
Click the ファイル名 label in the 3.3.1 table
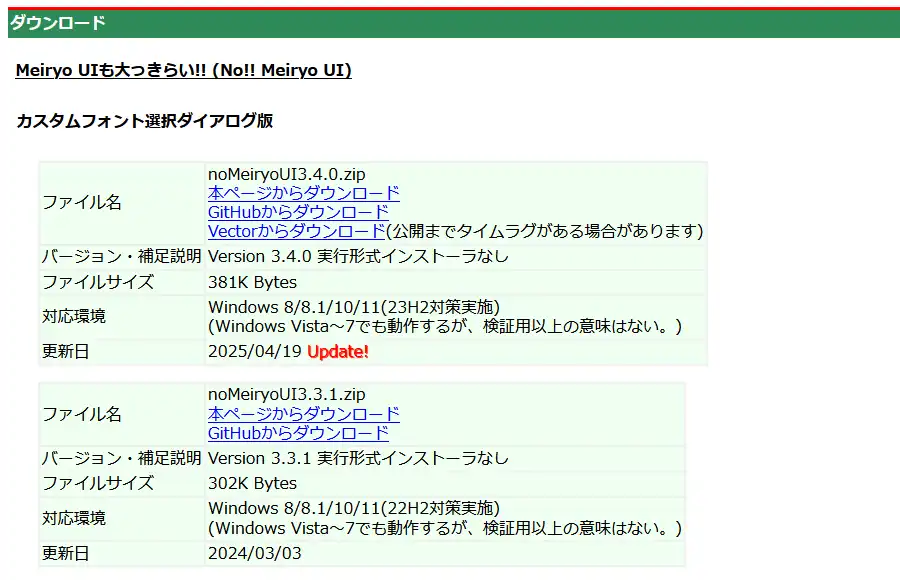coord(82,413)
